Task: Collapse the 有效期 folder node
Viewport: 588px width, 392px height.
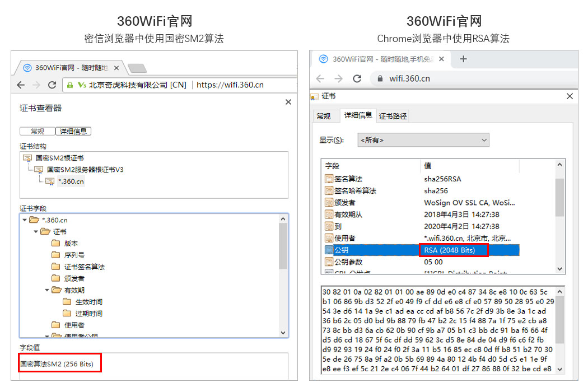Action: click(47, 290)
